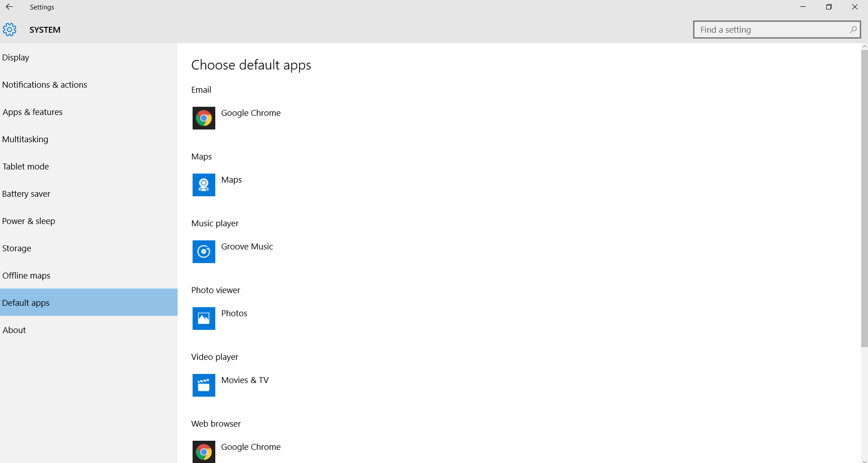This screenshot has height=463, width=868.
Task: Click the Email category label
Action: 201,90
